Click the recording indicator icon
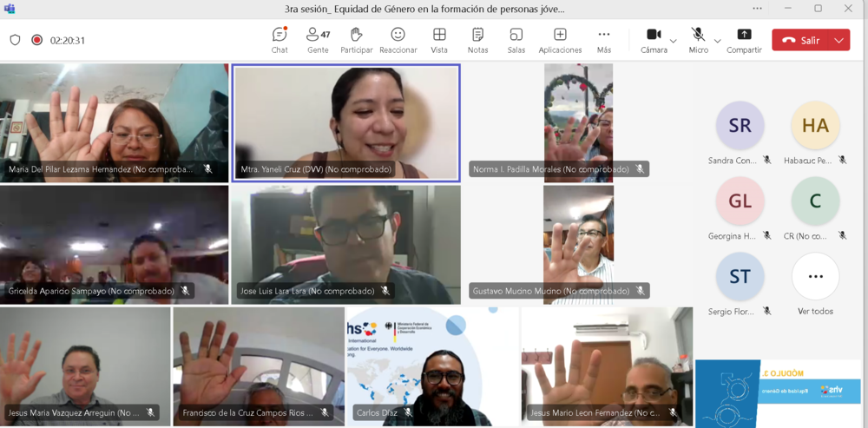Viewport: 868px width, 428px height. click(37, 40)
